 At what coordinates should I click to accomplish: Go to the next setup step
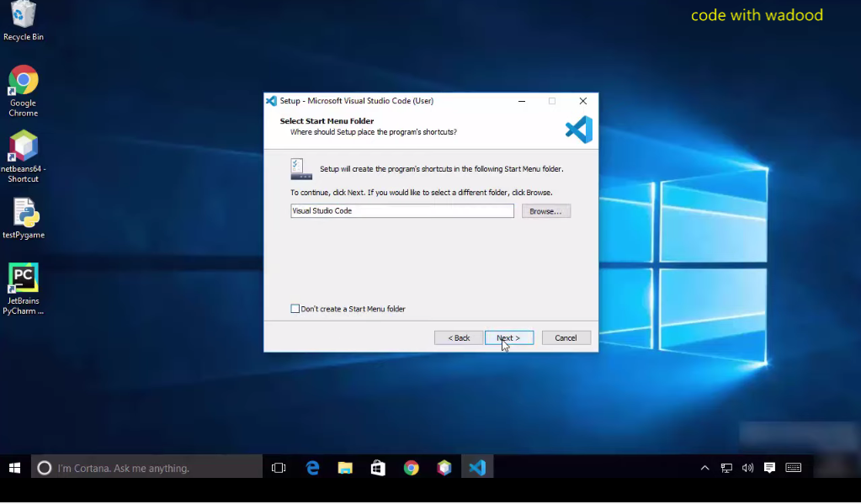point(509,337)
